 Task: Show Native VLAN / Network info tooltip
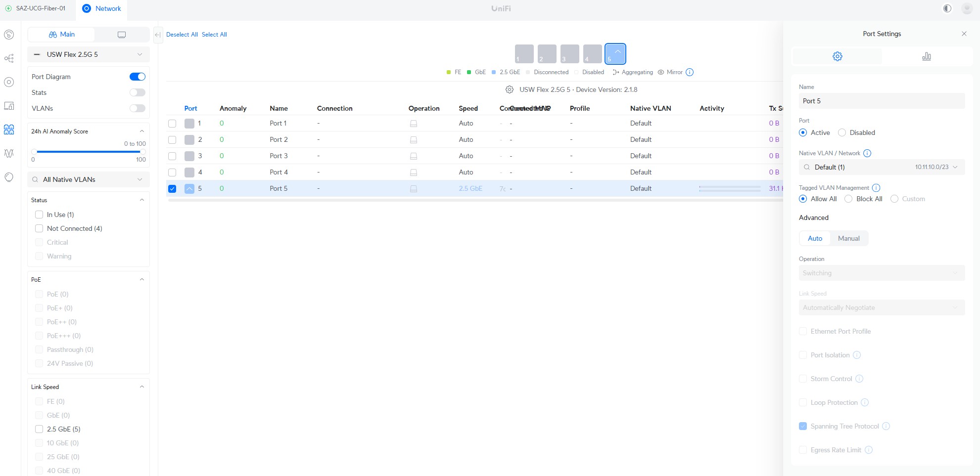[x=867, y=153]
